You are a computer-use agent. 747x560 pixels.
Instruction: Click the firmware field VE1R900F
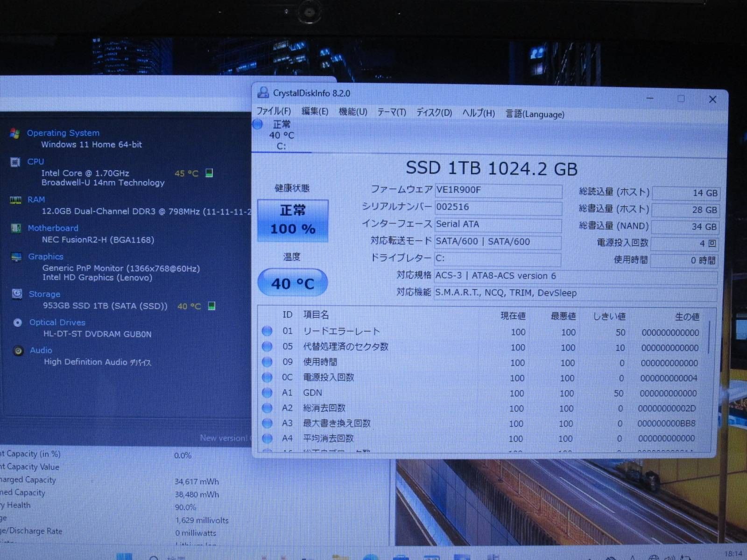(498, 190)
